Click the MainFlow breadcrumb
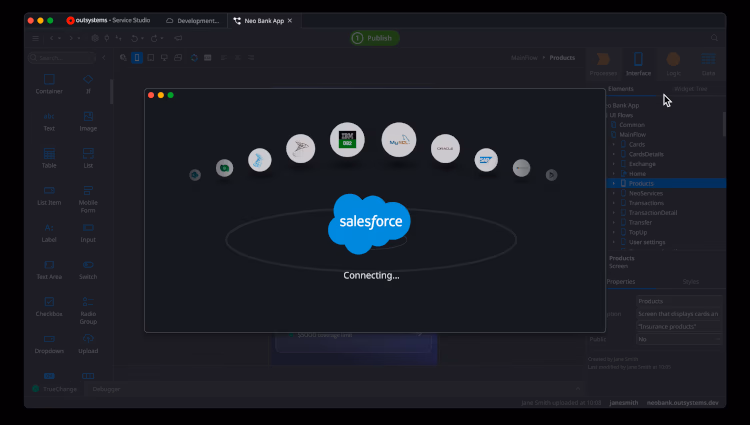This screenshot has width=750, height=425. click(x=524, y=58)
